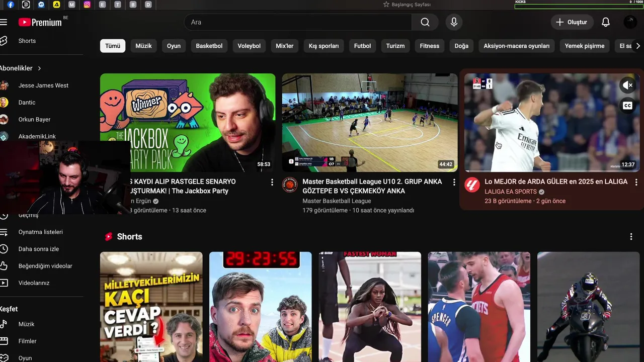644x362 pixels.
Task: Open LALIGA EA SPORTS channel name link
Action: tap(511, 192)
